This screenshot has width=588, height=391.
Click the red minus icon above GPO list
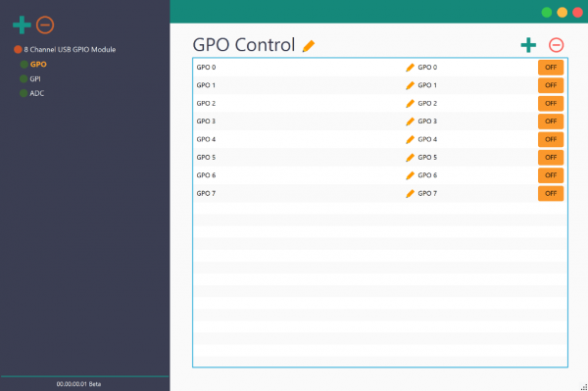[x=556, y=45]
